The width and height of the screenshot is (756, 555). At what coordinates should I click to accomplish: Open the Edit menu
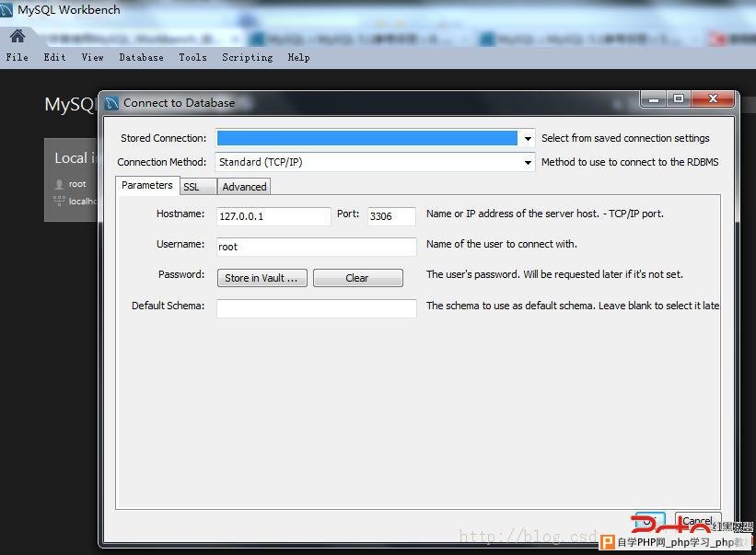pos(54,57)
